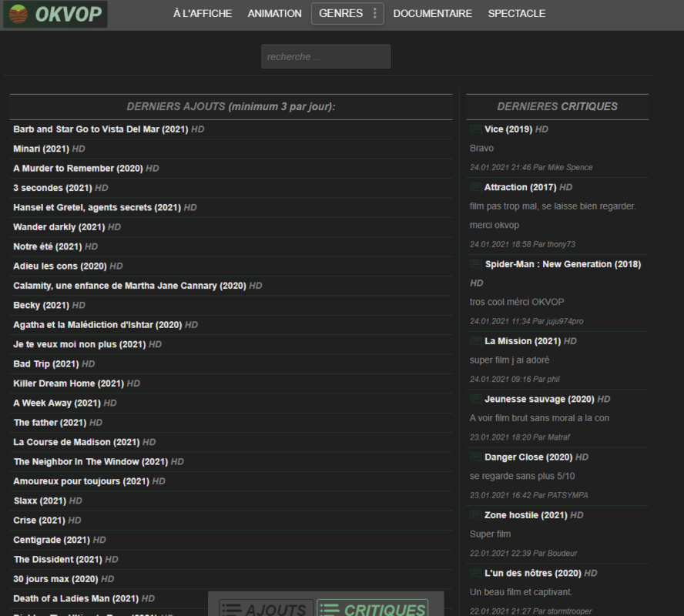Click '24.01.2021 21:46 Par Mike Spence' line
This screenshot has width=684, height=616.
531,167
